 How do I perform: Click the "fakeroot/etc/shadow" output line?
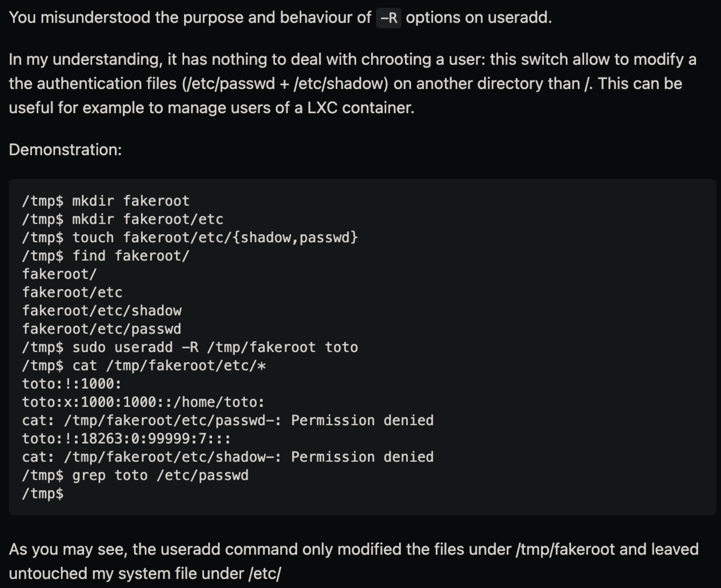coord(102,311)
